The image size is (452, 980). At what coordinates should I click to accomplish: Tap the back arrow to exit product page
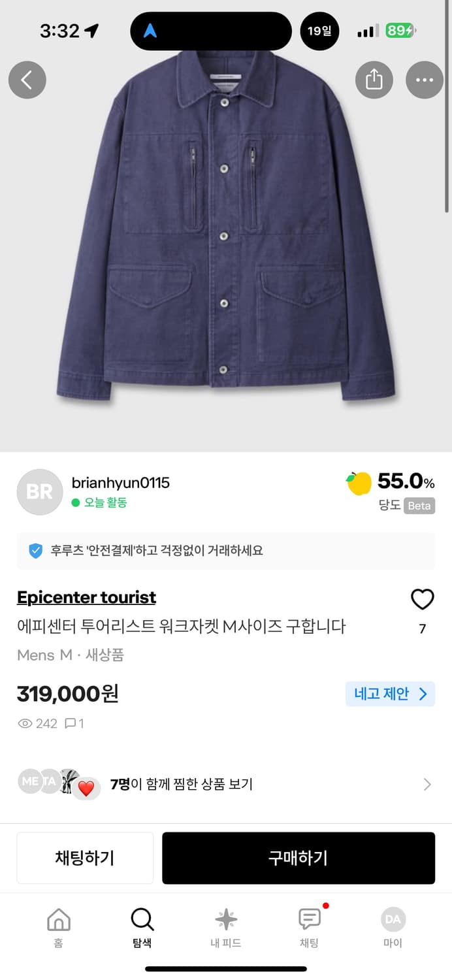point(27,80)
